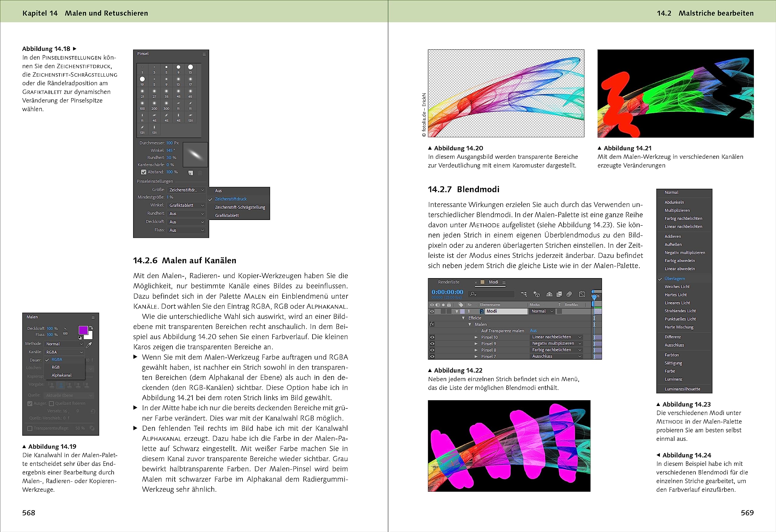Click the Draft 3D icon in the timeline
The height and width of the screenshot is (532, 776).
pyautogui.click(x=537, y=294)
